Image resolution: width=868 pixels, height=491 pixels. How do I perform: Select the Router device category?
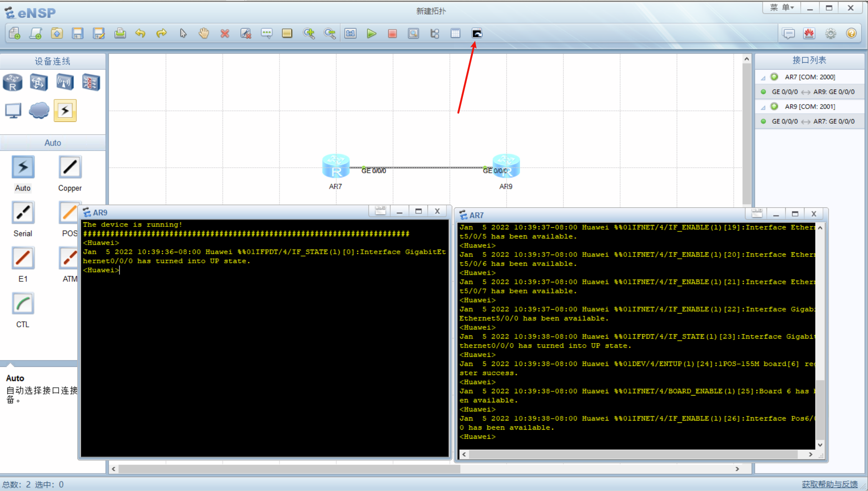coord(13,82)
